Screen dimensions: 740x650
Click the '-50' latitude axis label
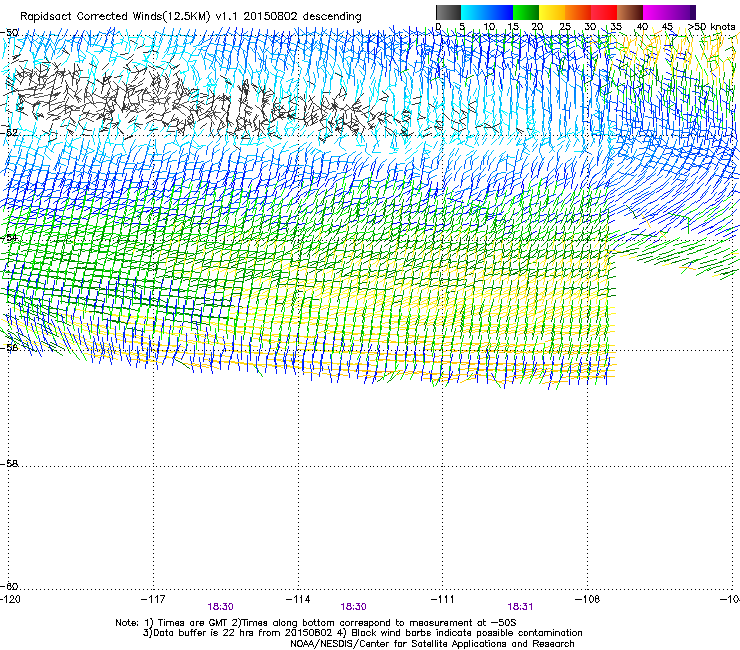click(9, 33)
